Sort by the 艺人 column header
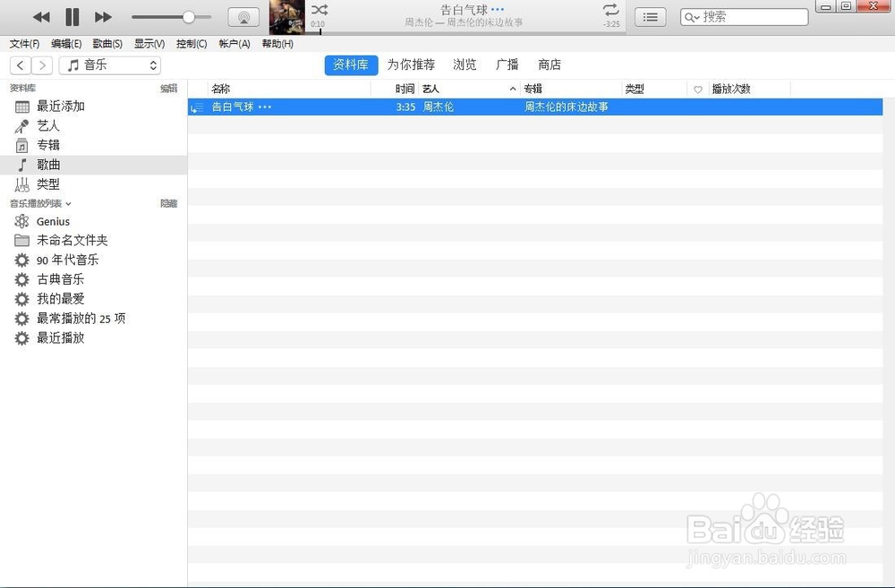Image resolution: width=895 pixels, height=588 pixels. (x=469, y=89)
